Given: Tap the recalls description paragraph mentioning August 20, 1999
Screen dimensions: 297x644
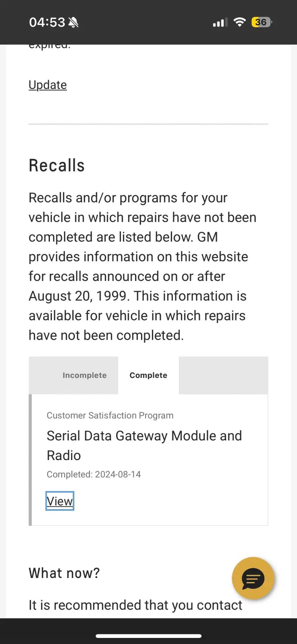Looking at the screenshot, I should click(x=142, y=266).
